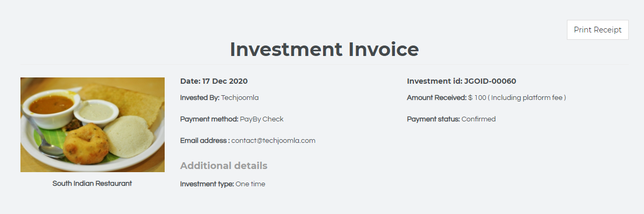This screenshot has height=214, width=644.
Task: Select the $ 100 amount value
Action: 477,97
